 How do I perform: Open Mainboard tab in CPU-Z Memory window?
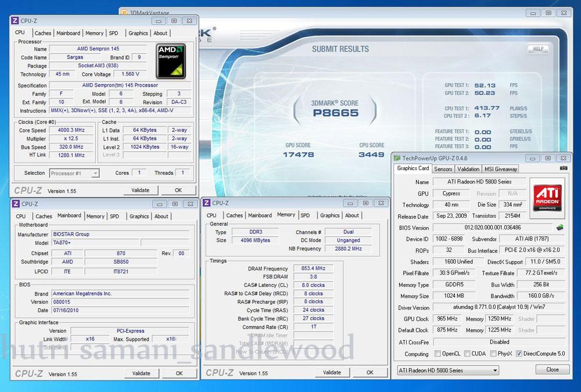[260, 215]
